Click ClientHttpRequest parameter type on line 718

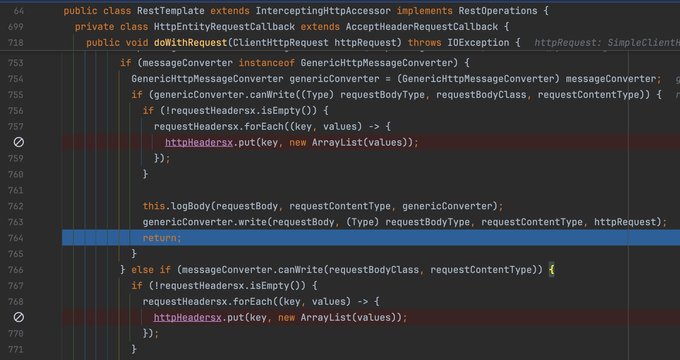(281, 43)
